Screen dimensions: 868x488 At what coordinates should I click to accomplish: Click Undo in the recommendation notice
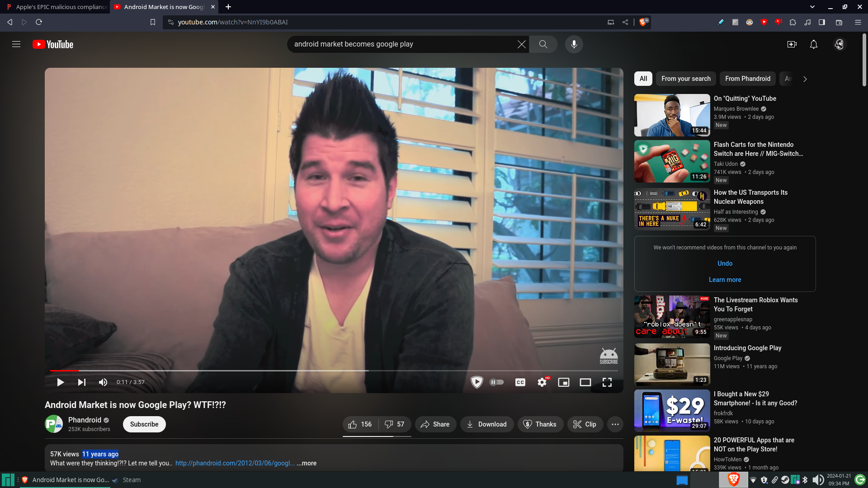(725, 263)
